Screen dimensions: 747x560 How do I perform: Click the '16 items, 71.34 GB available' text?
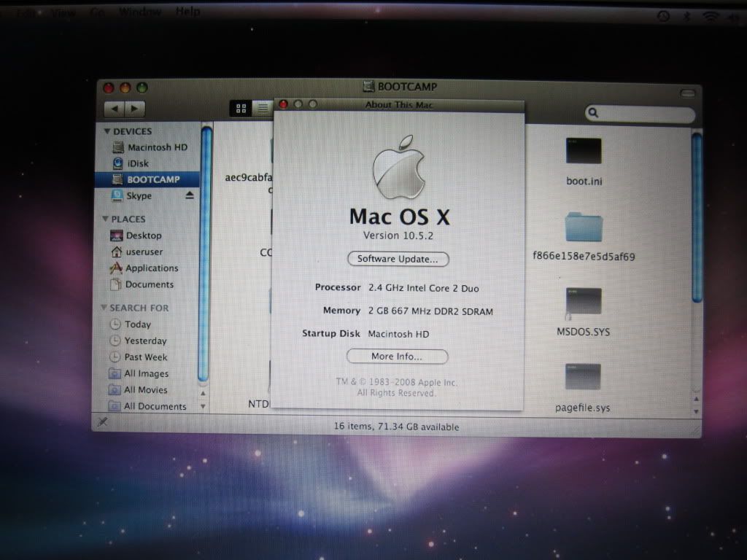[x=396, y=427]
